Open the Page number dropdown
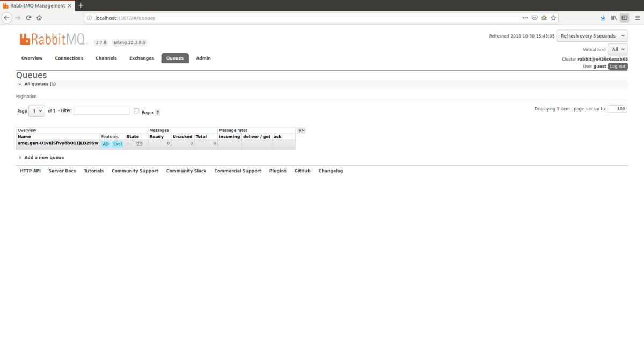 37,111
